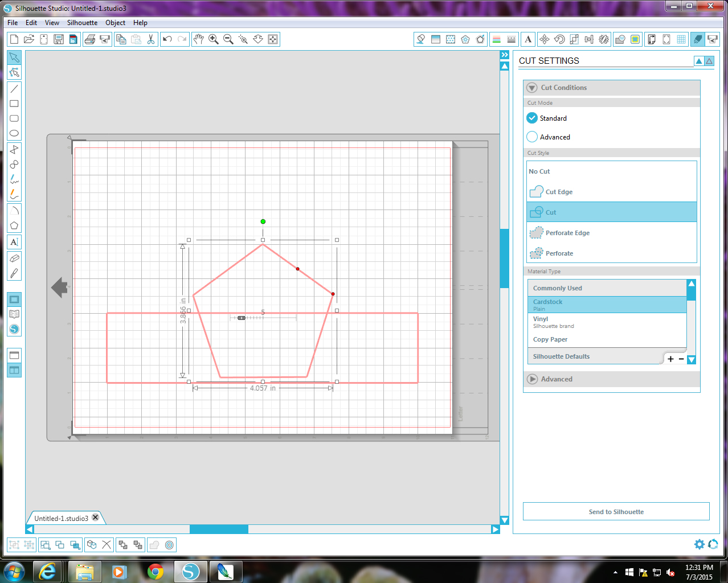This screenshot has height=583, width=728.
Task: Open the Object menu
Action: (115, 23)
